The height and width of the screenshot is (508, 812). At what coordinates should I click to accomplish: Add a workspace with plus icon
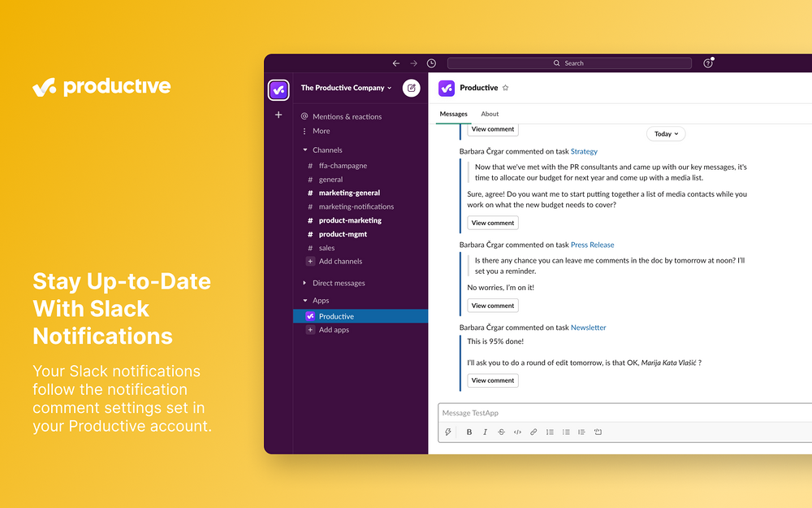pyautogui.click(x=279, y=115)
